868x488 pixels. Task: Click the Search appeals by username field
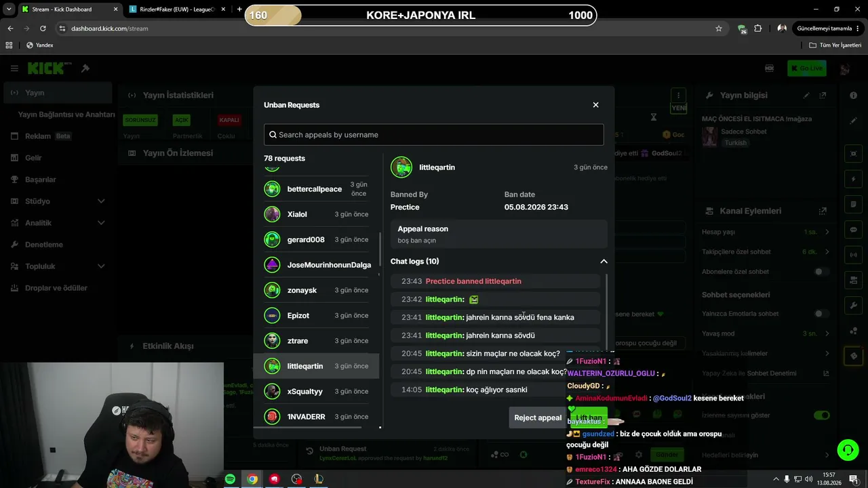[434, 135]
